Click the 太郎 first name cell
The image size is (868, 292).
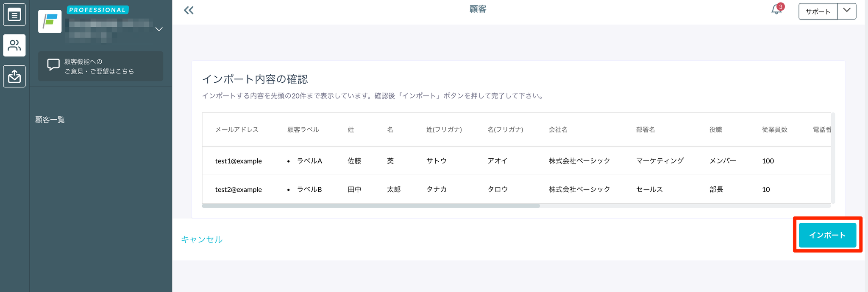pos(394,189)
